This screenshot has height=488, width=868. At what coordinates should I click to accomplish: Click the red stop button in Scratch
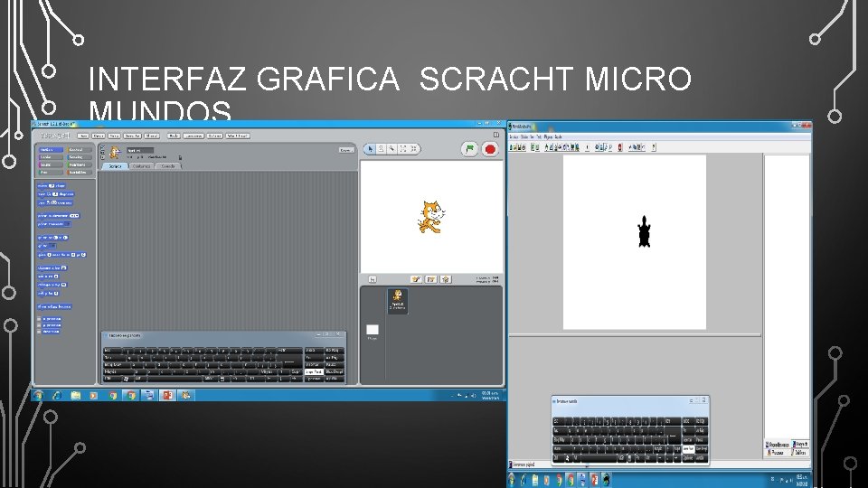(490, 149)
